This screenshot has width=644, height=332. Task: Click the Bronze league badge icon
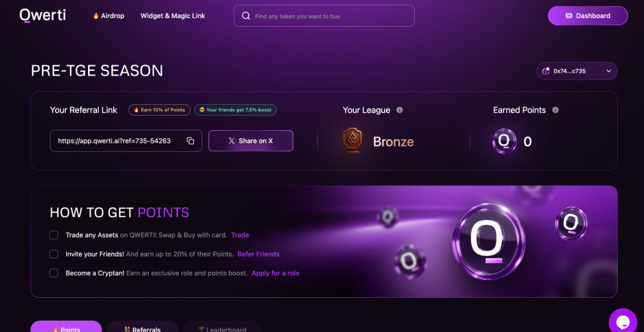pyautogui.click(x=352, y=140)
